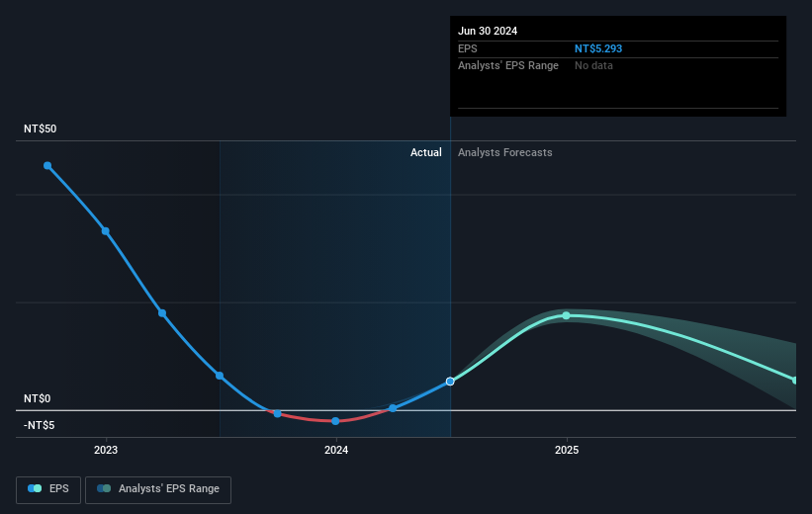This screenshot has height=514, width=812.
Task: Click the EPS legend color dot icon
Action: click(x=35, y=488)
